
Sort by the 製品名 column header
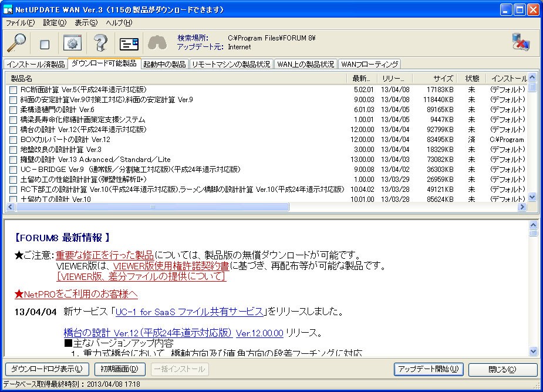point(176,79)
